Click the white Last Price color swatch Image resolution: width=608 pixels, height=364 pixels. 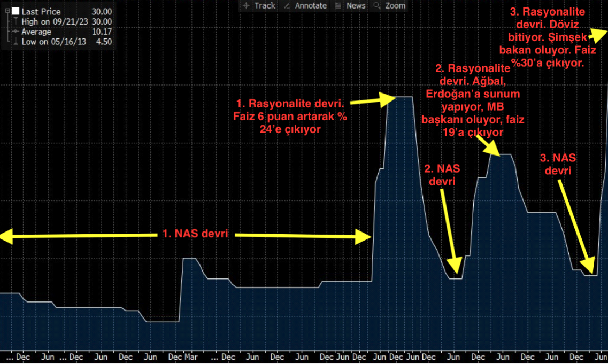16,11
